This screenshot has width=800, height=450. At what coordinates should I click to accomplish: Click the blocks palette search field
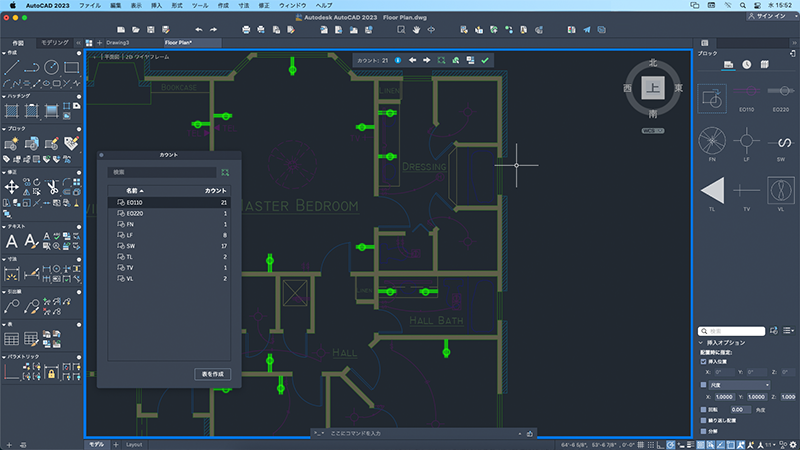(x=732, y=331)
